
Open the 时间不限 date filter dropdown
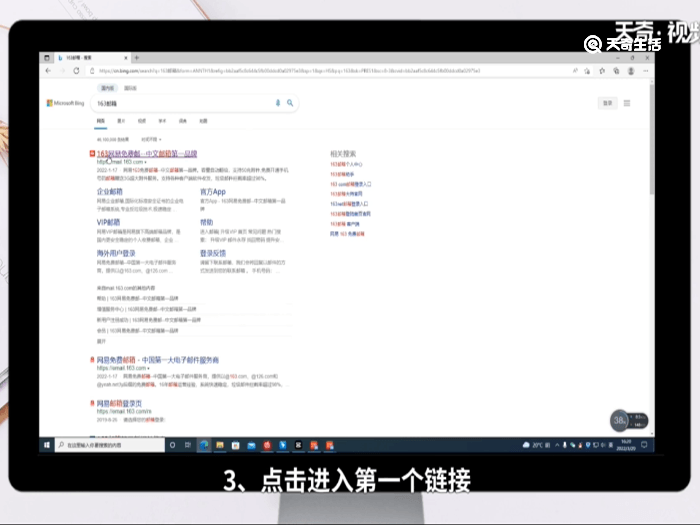coord(151,139)
